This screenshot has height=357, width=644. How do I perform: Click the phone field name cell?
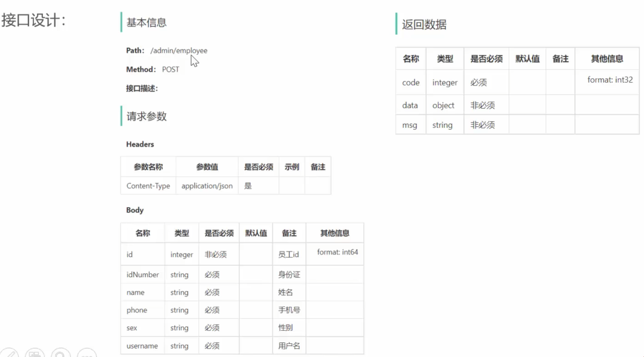pos(137,310)
